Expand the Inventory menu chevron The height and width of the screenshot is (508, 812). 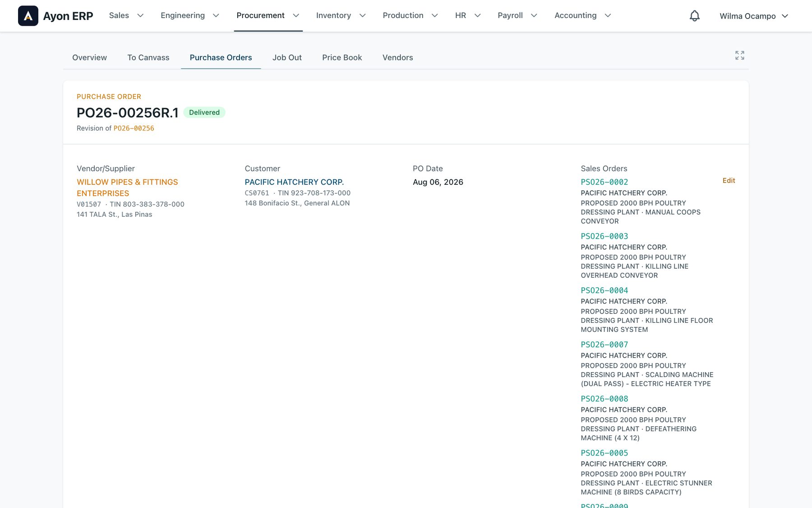(362, 15)
